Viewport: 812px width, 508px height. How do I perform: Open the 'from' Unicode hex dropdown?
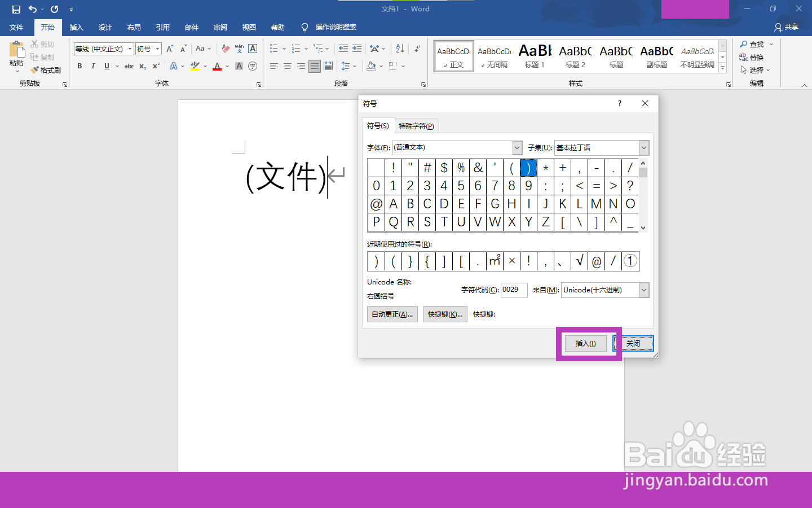tap(644, 290)
